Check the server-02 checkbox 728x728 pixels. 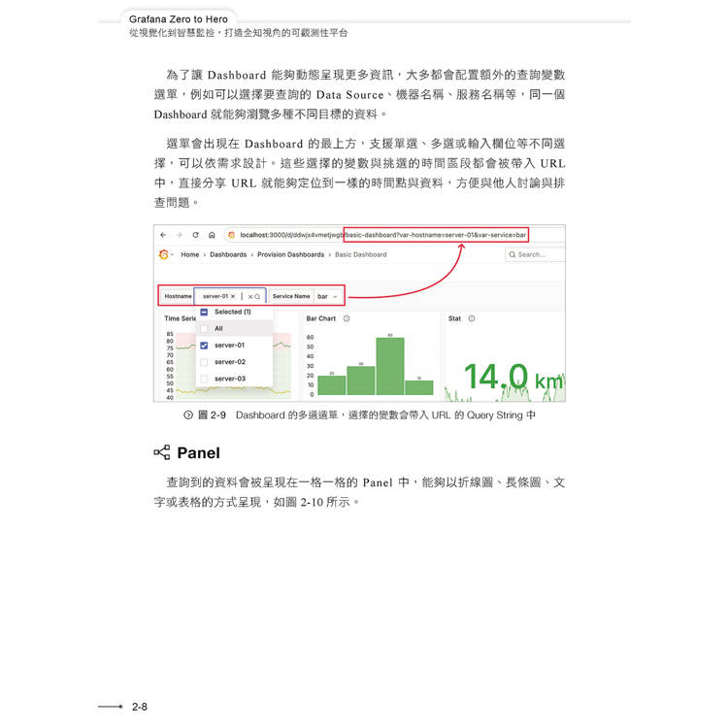pyautogui.click(x=204, y=361)
